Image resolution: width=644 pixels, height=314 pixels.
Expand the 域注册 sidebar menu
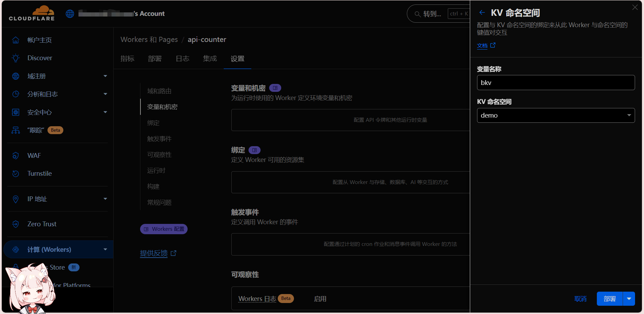[x=105, y=76]
